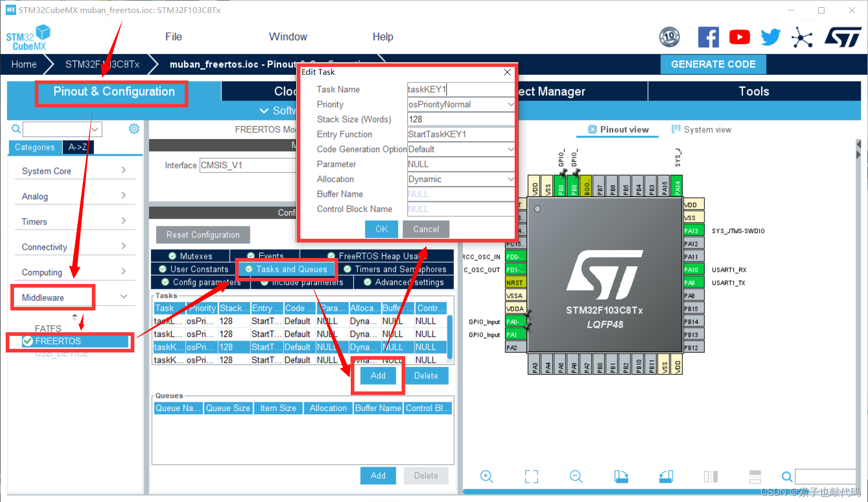The image size is (868, 502).
Task: Confirm Edit Task with OK
Action: pos(381,229)
